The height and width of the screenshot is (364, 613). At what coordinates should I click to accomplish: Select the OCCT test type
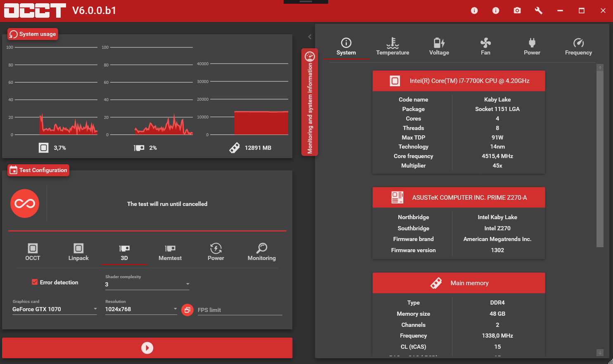[x=33, y=252]
